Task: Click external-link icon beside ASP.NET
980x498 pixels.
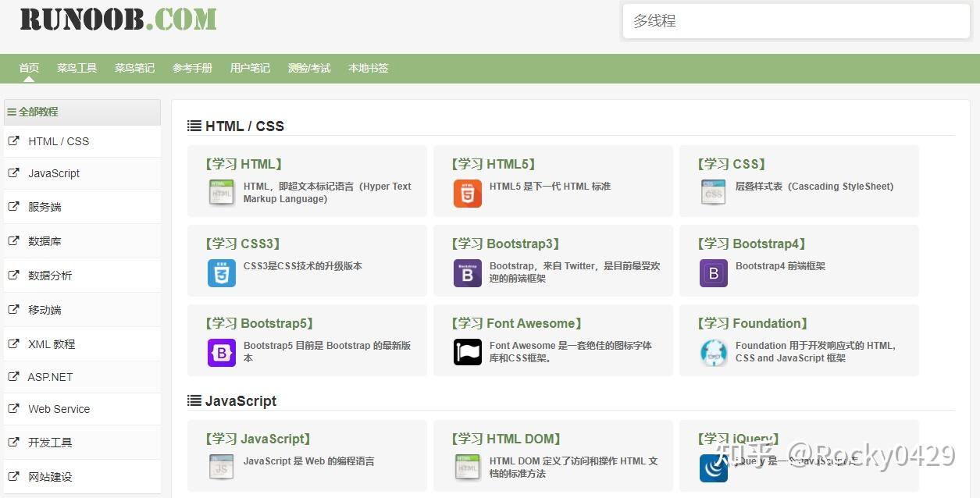Action: [13, 376]
